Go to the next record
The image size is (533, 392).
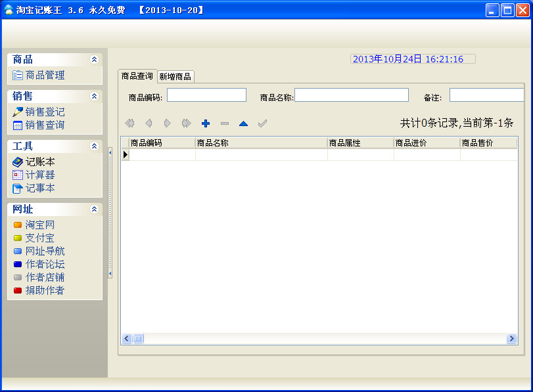[167, 123]
